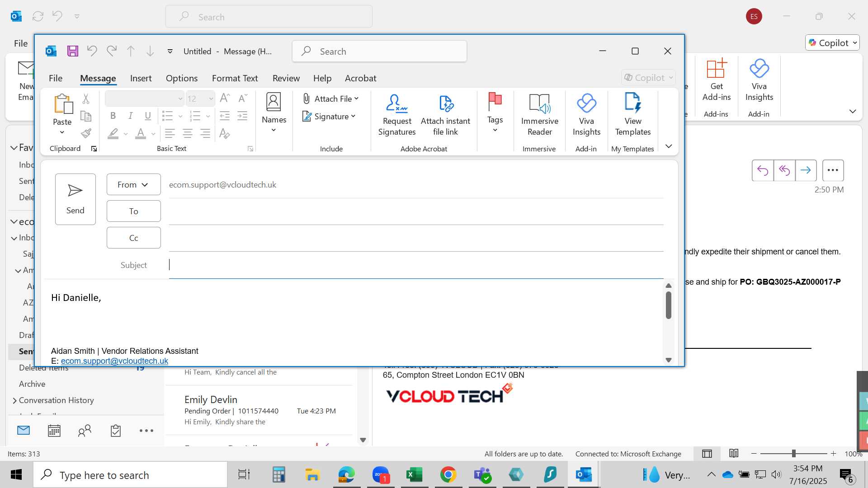
Task: Open the Tasks view in the navigation bar
Action: 116,431
